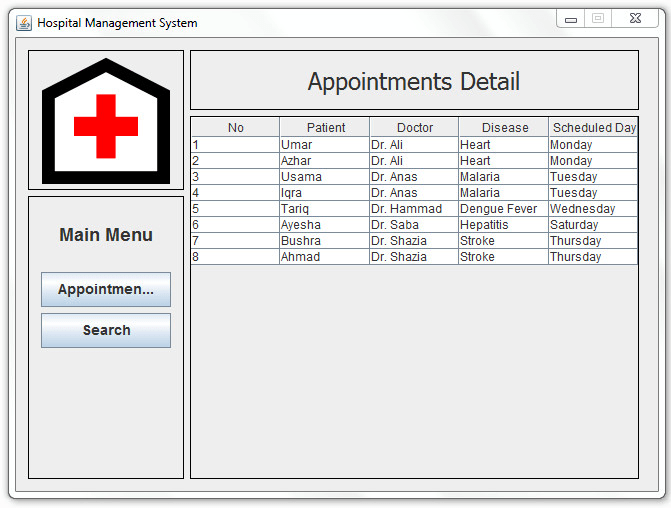This screenshot has height=508, width=671.
Task: Click the Saturday scheduled day cell
Action: point(593,225)
